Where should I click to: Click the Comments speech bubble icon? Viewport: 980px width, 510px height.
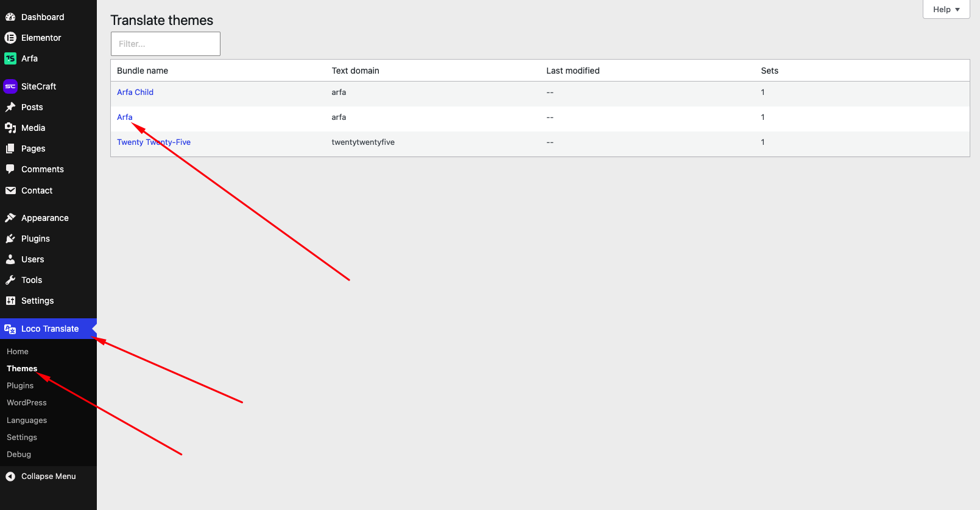(10, 169)
